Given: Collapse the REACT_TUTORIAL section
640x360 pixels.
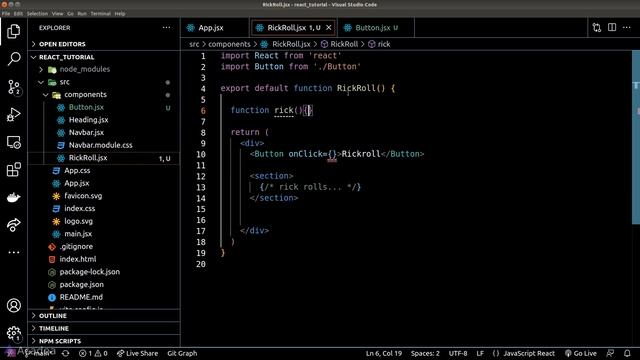Looking at the screenshot, I should click(x=105, y=57).
